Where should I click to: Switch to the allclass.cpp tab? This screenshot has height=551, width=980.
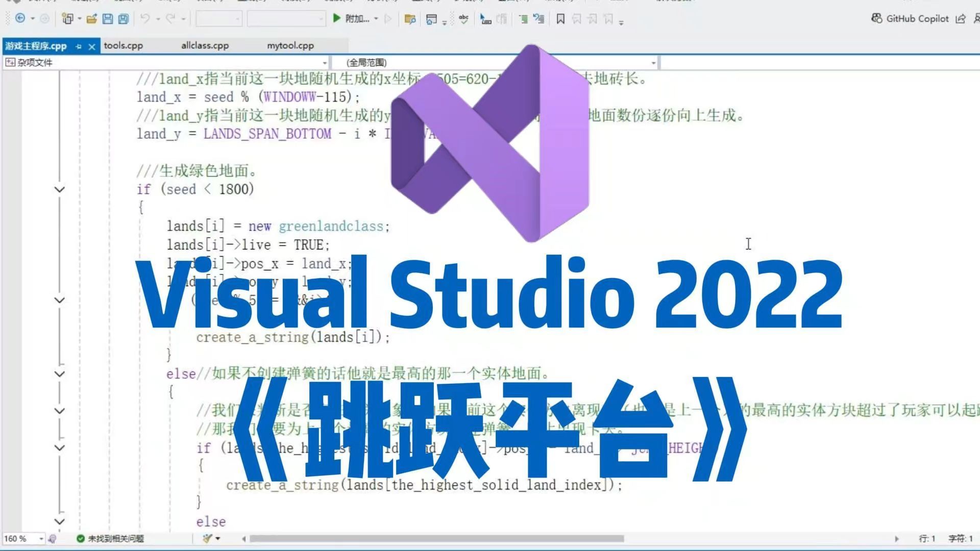pyautogui.click(x=205, y=45)
